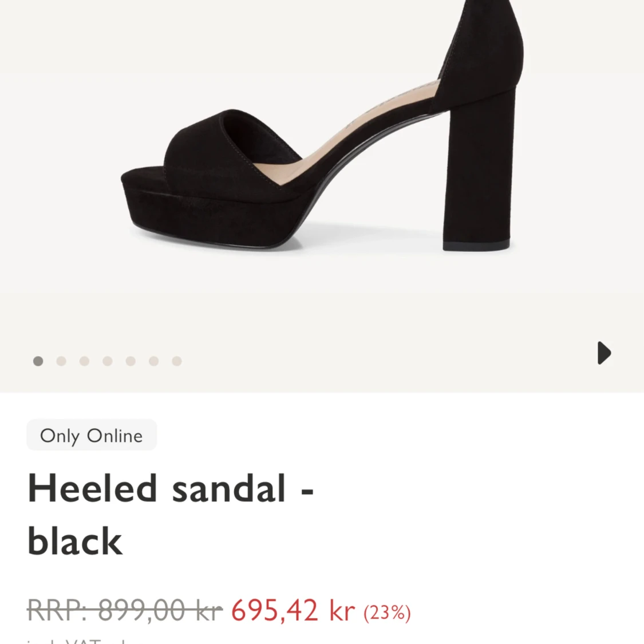Show the third carousel image dot
Image resolution: width=644 pixels, height=644 pixels.
[84, 361]
